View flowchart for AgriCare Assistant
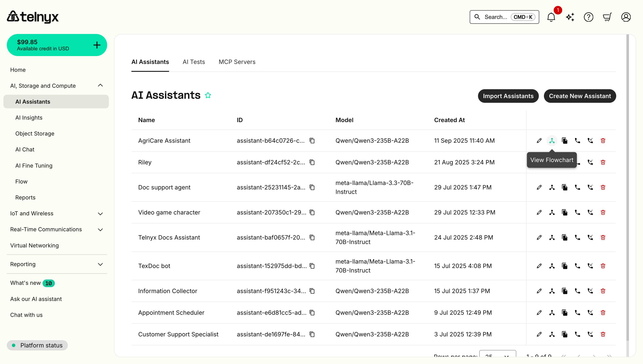The height and width of the screenshot is (364, 643). [x=552, y=141]
